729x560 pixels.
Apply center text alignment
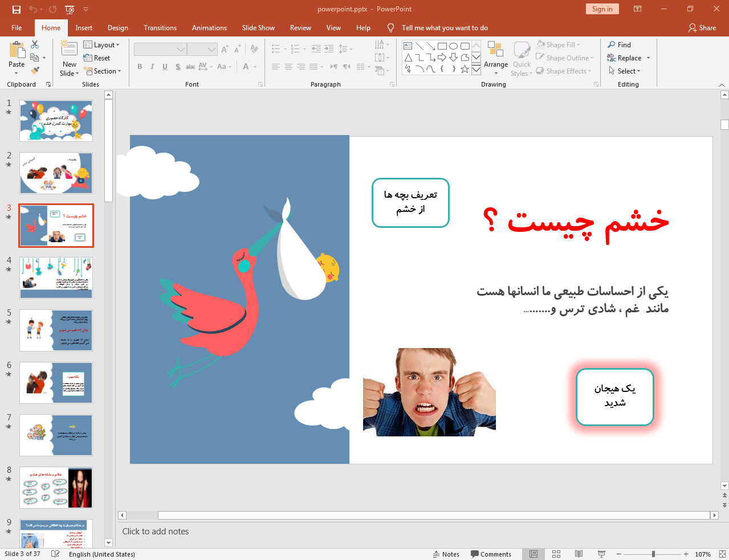[288, 67]
